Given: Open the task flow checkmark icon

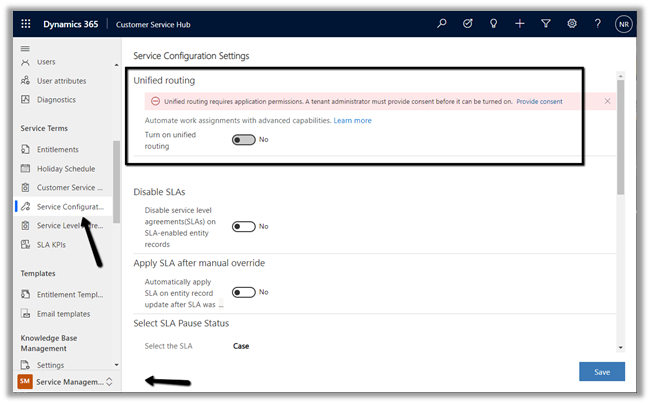Looking at the screenshot, I should (x=468, y=23).
